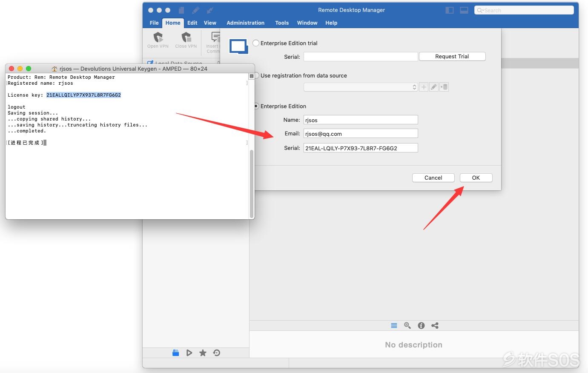Select the Enterprise Edition radio button
The width and height of the screenshot is (588, 373).
tap(257, 106)
